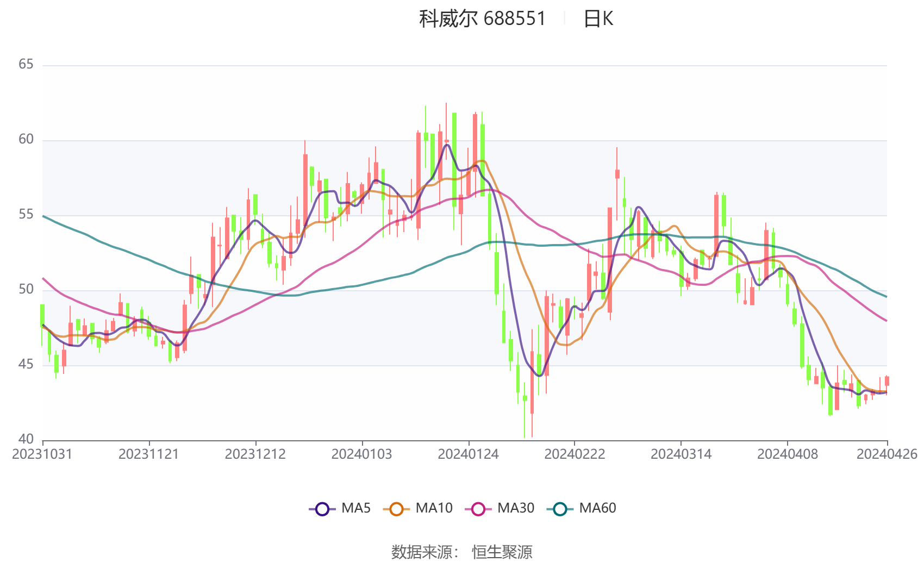Click the 55 y-axis value label
The image size is (924, 562).
pyautogui.click(x=26, y=215)
